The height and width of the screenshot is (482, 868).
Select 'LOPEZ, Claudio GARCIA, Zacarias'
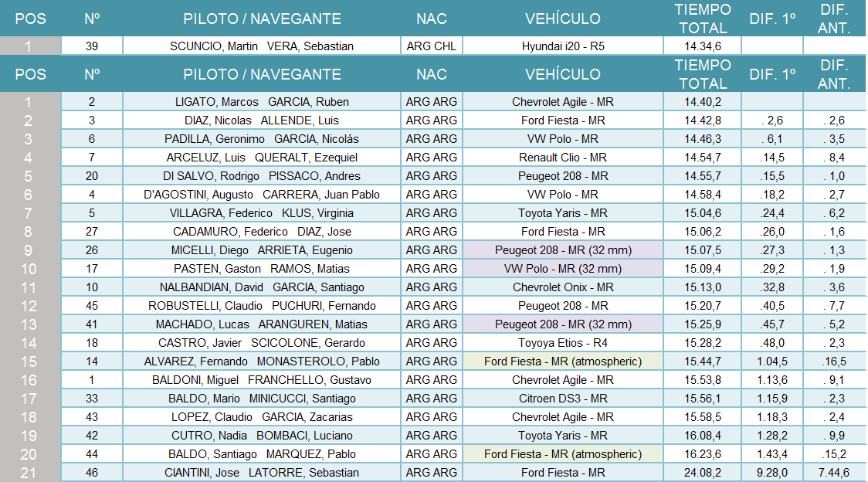click(x=261, y=417)
